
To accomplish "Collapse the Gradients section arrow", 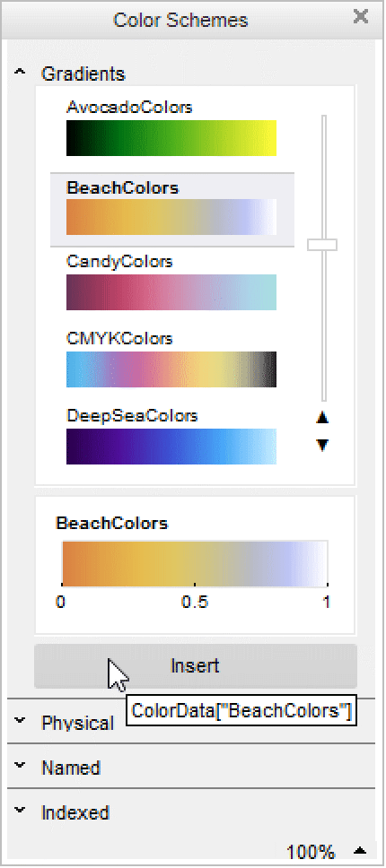I will pos(20,72).
